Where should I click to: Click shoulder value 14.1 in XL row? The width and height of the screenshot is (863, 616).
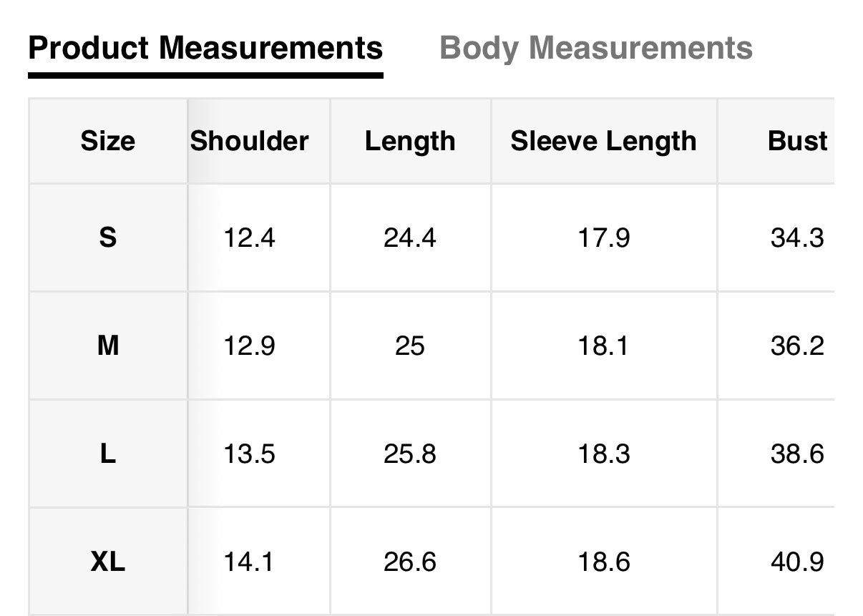[x=249, y=562]
